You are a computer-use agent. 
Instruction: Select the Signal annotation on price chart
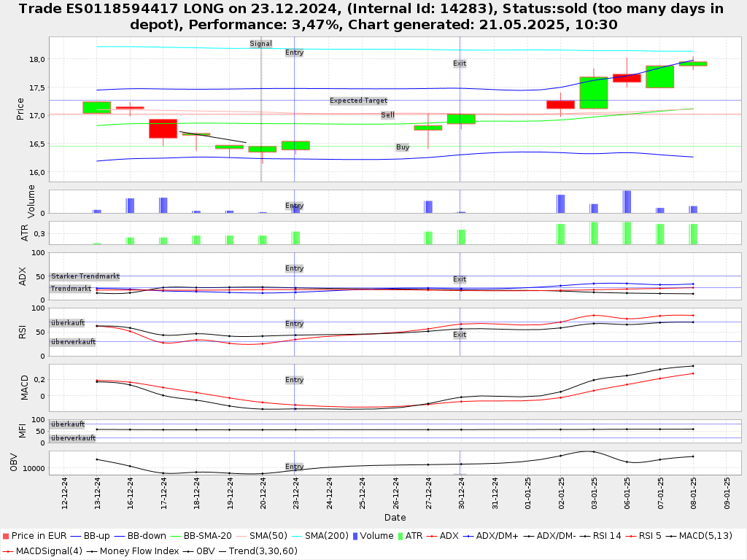[260, 44]
